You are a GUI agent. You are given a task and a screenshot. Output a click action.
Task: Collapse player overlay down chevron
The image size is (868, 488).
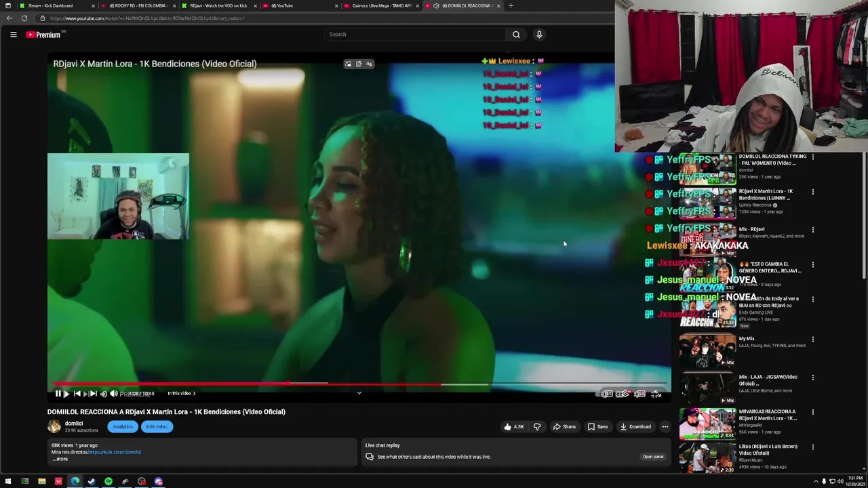(359, 393)
